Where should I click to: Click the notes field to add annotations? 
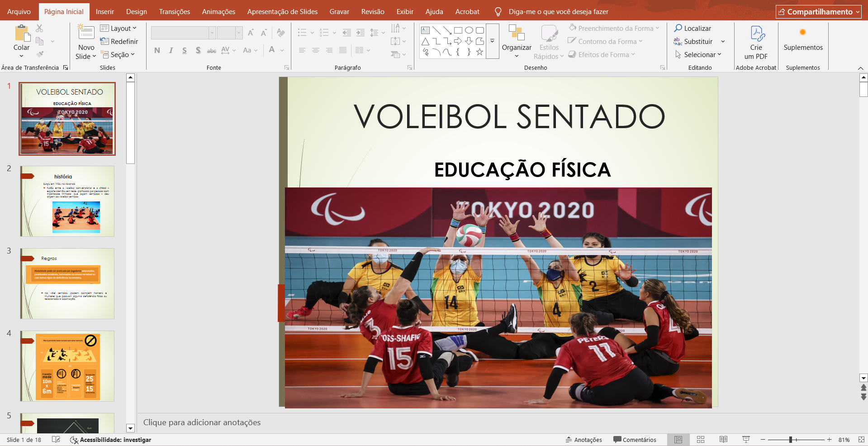point(498,422)
